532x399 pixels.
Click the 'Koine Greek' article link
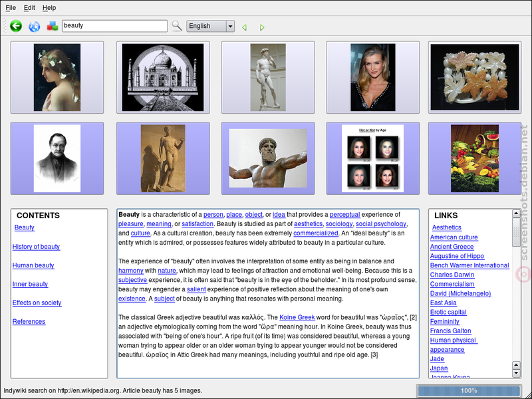coord(297,317)
